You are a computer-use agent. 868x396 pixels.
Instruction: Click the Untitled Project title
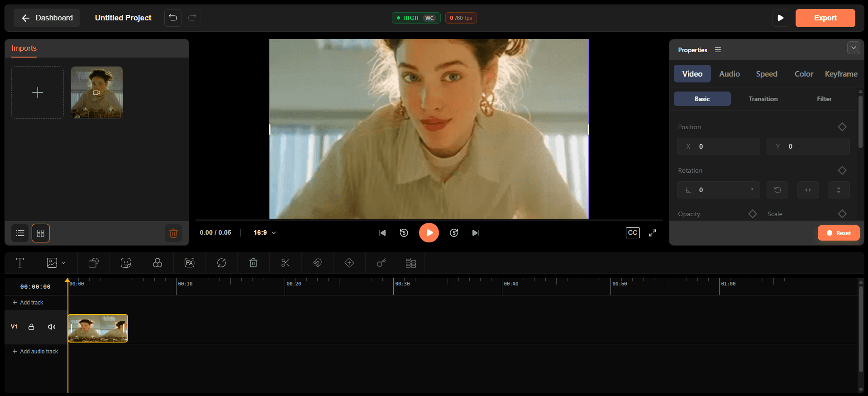(123, 18)
